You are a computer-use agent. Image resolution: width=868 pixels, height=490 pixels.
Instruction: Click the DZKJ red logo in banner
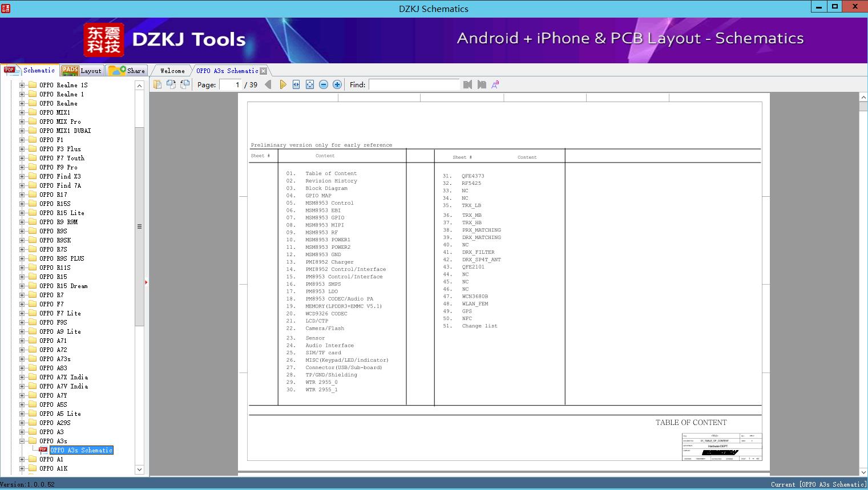103,40
